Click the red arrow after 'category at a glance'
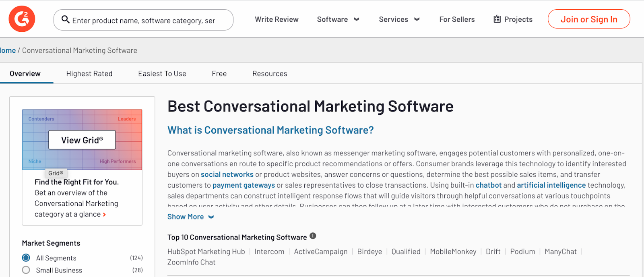 104,215
